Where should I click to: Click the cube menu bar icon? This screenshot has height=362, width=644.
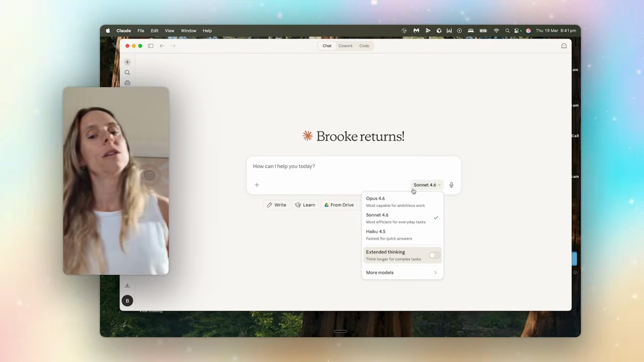point(439,31)
